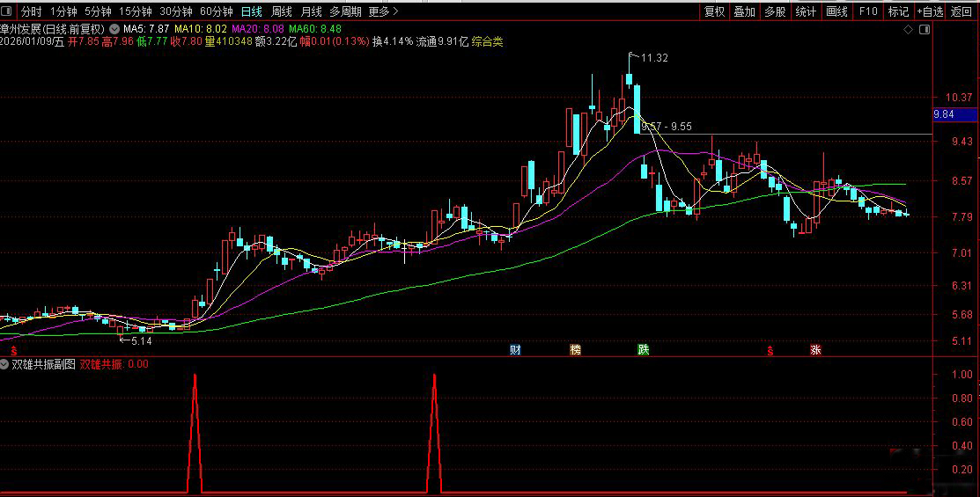The height and width of the screenshot is (497, 980).
Task: Click the 综合类 sector label
Action: (x=488, y=42)
